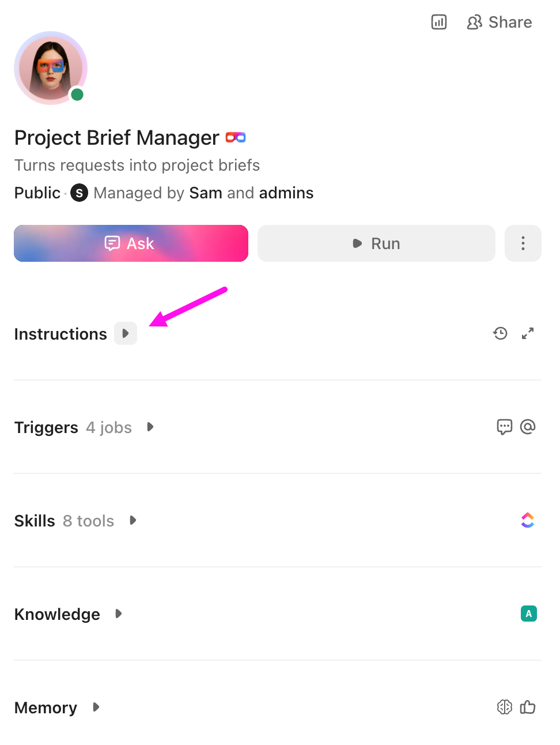
Task: Expand the Instructions section
Action: (125, 333)
